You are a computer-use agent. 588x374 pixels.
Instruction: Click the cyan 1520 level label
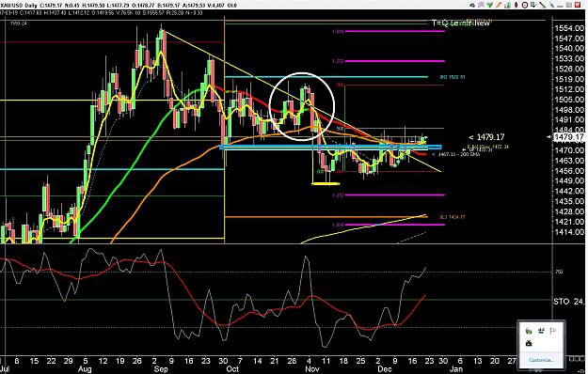tap(453, 77)
